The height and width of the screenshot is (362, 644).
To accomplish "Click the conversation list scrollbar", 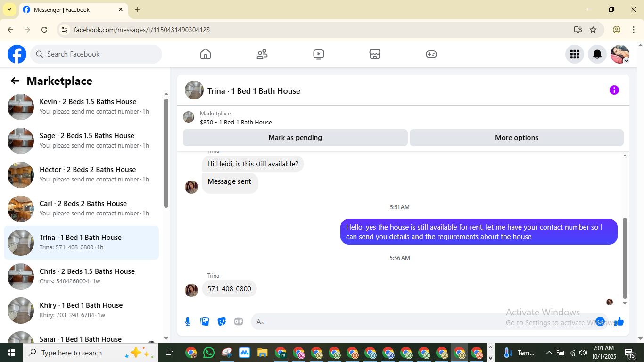I will 166,153.
